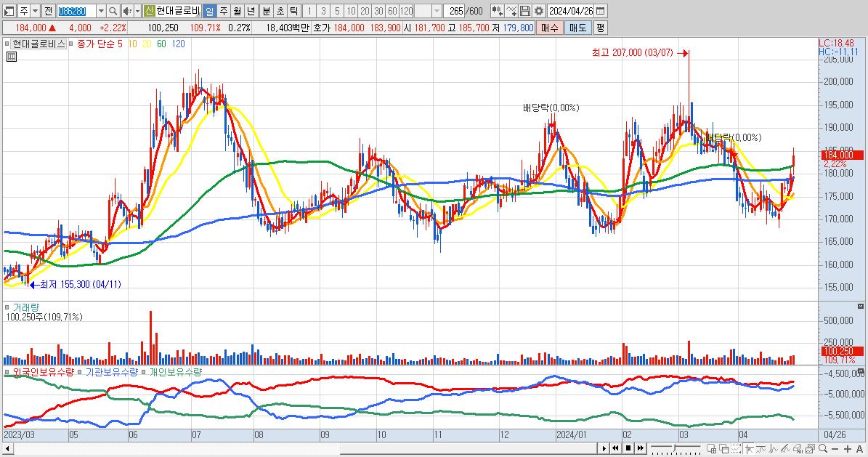Click the overlapping windows icon
Screen dimensions: 868x457
(724, 449)
